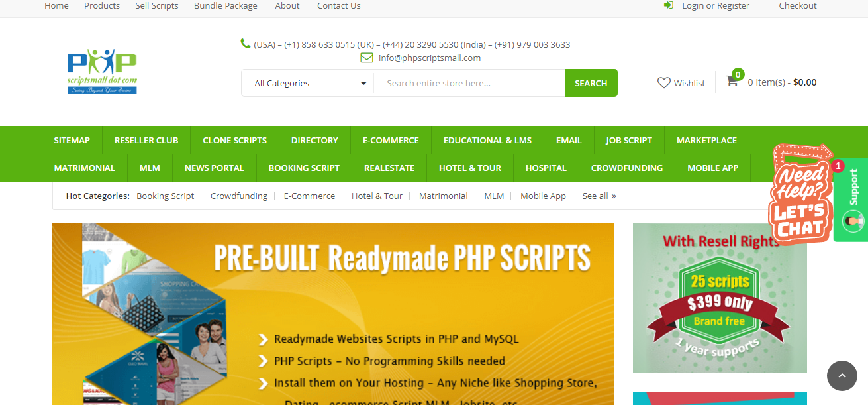868x405 pixels.
Task: Expand the See all hot categories link
Action: click(x=598, y=196)
